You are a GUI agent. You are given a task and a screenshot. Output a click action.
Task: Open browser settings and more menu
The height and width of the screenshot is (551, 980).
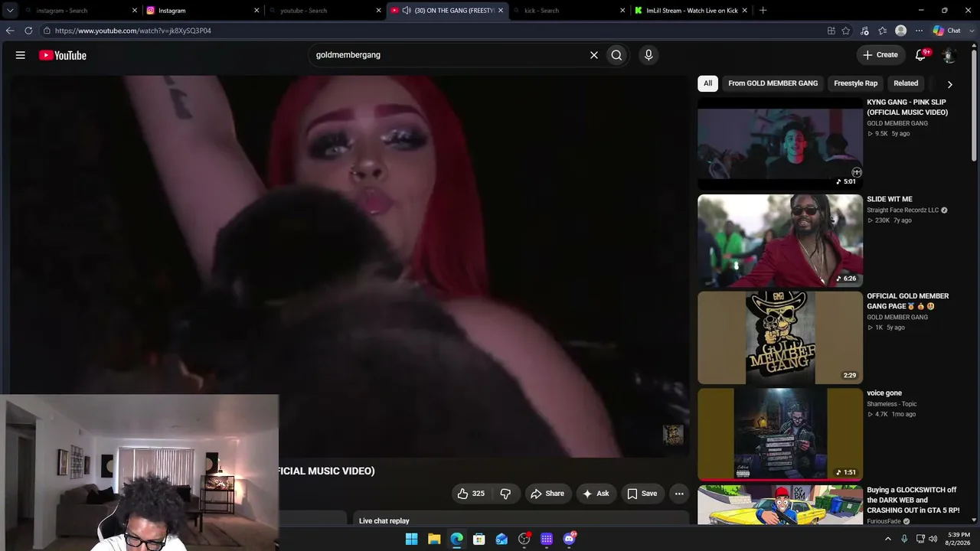(x=919, y=31)
